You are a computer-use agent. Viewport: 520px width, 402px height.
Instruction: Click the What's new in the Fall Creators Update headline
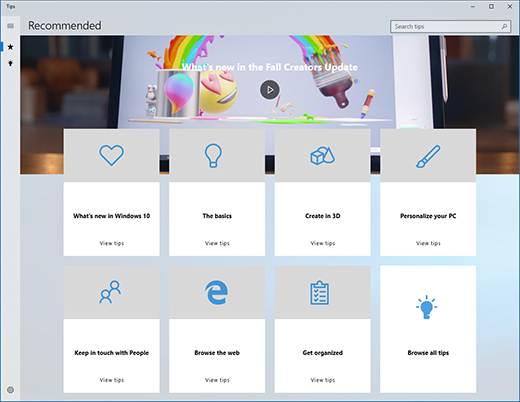pyautogui.click(x=269, y=67)
